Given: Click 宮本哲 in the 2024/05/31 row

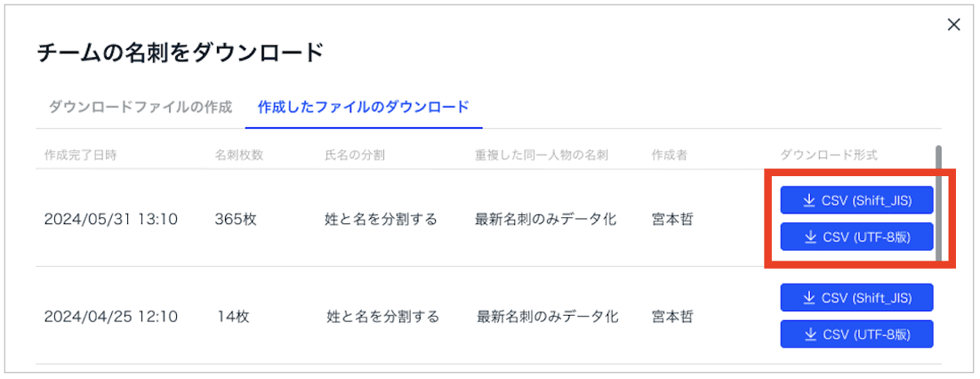Looking at the screenshot, I should (x=672, y=219).
